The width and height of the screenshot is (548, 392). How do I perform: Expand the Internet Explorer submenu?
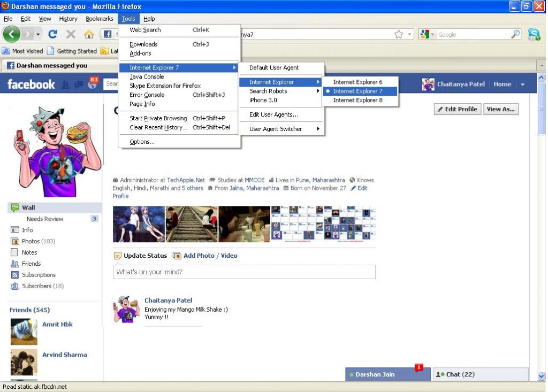point(281,82)
